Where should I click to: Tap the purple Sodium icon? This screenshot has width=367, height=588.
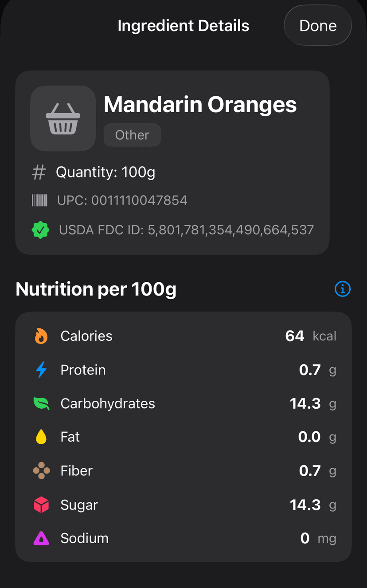point(41,538)
